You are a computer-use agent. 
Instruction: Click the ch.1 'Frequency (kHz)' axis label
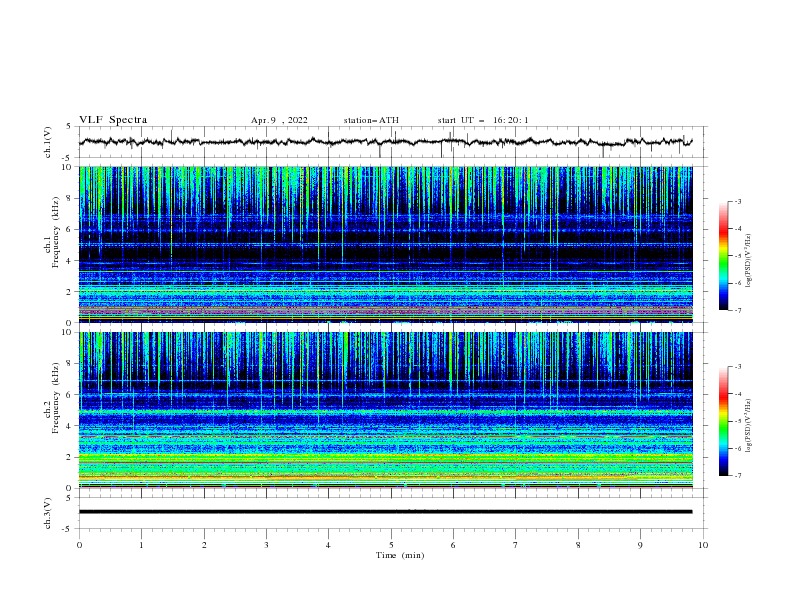55,233
